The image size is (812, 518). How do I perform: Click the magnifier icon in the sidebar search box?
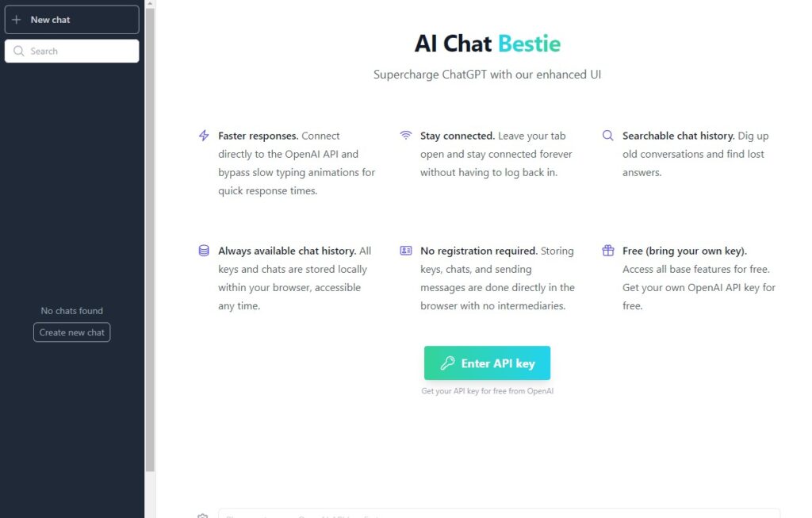(19, 50)
